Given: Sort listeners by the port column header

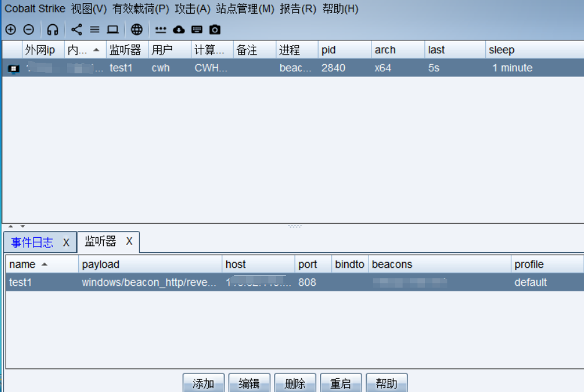Looking at the screenshot, I should (313, 264).
